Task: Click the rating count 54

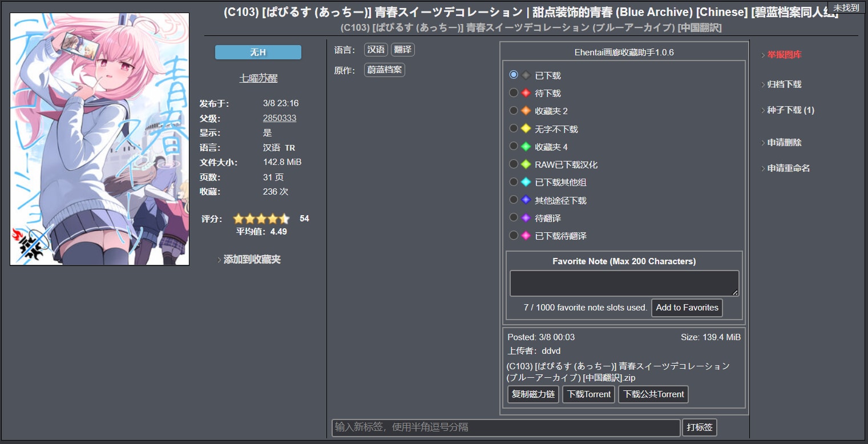Action: [x=304, y=219]
